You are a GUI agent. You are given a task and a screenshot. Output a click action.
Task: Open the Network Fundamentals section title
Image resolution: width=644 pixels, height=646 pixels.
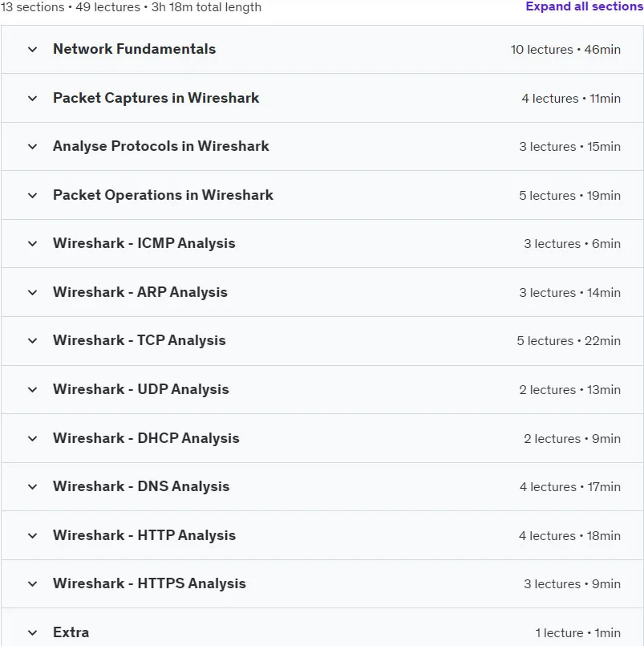134,49
